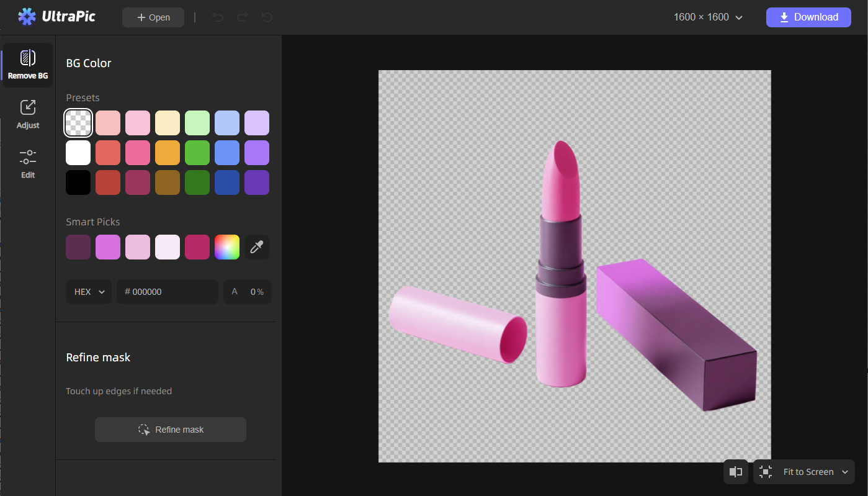Click the fit-to-screen frame icon

(x=766, y=472)
